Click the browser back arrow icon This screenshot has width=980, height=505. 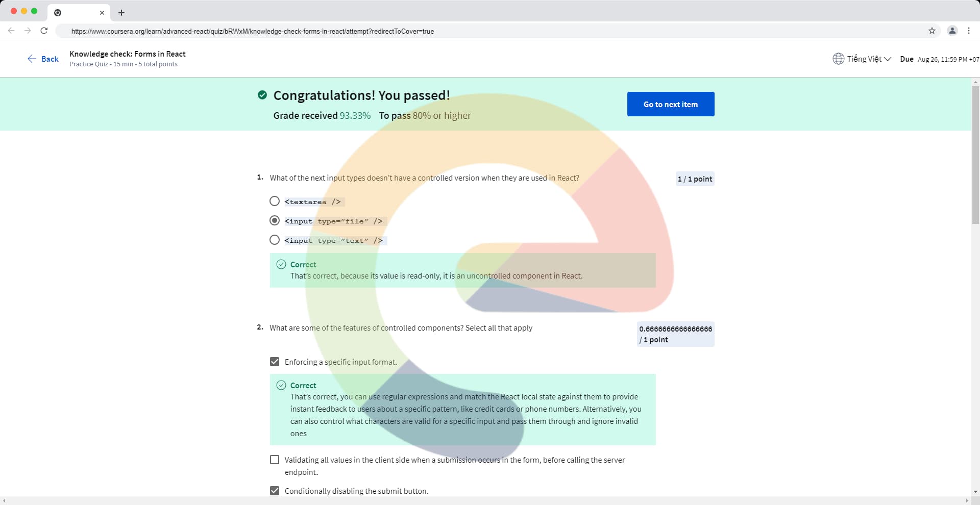11,31
